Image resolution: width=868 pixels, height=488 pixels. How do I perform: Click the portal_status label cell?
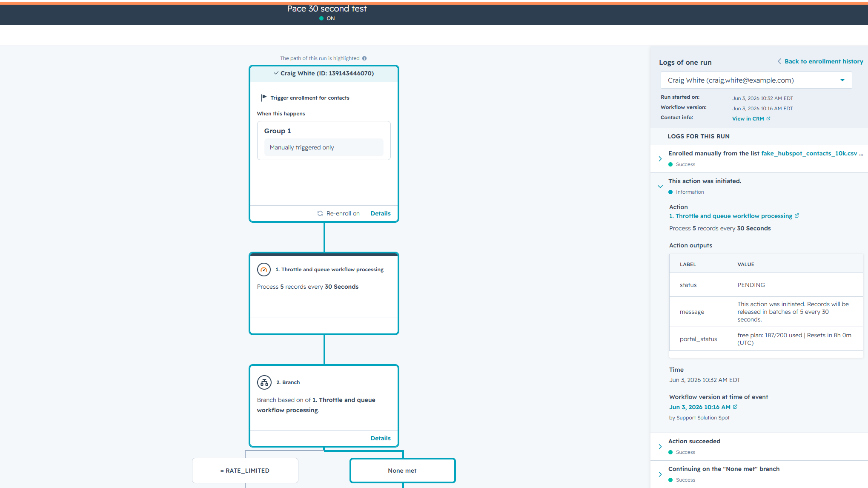(x=698, y=339)
